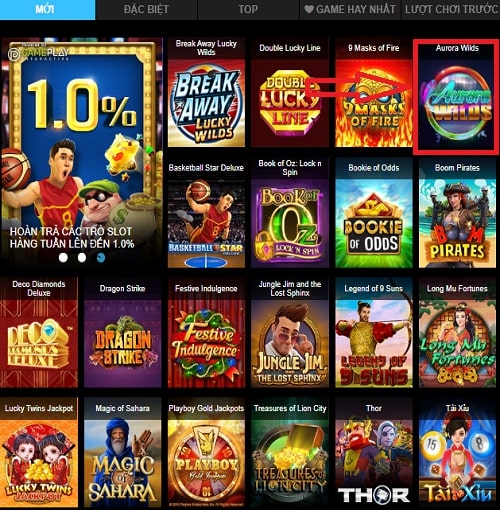500x510 pixels.
Task: Open the TOP tab
Action: click(248, 10)
